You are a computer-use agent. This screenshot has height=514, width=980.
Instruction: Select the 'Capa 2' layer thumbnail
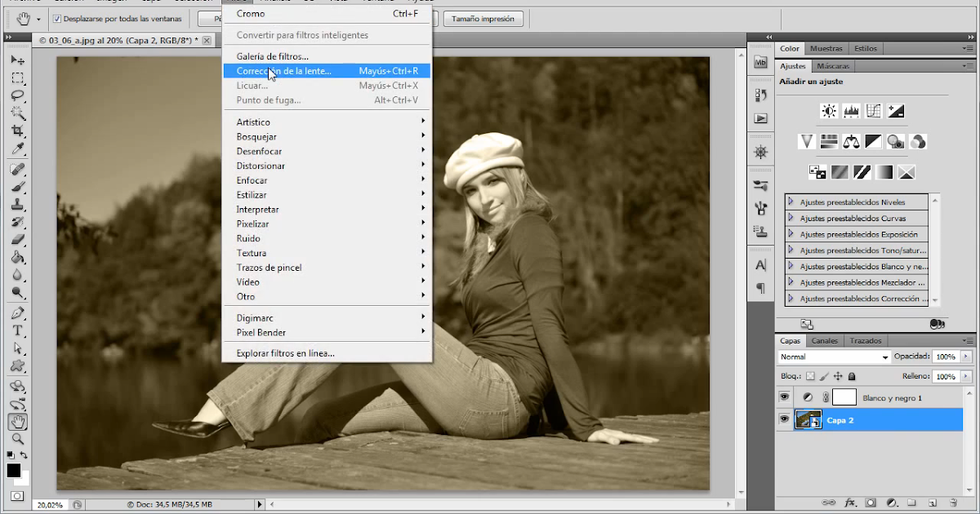pyautogui.click(x=808, y=419)
